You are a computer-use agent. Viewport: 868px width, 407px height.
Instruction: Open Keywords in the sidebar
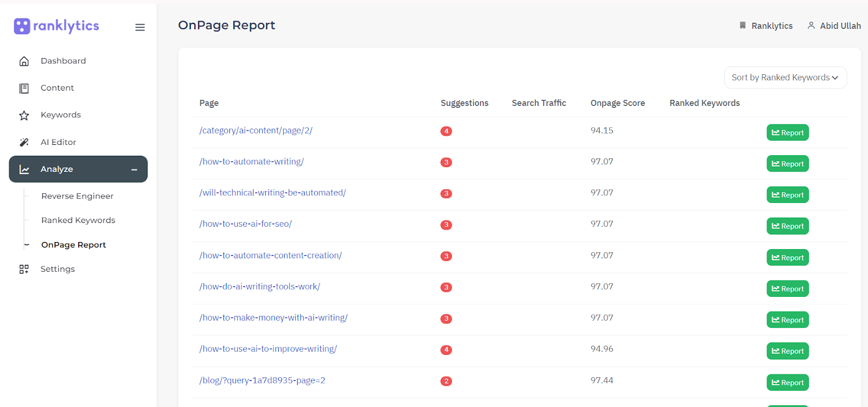click(61, 115)
